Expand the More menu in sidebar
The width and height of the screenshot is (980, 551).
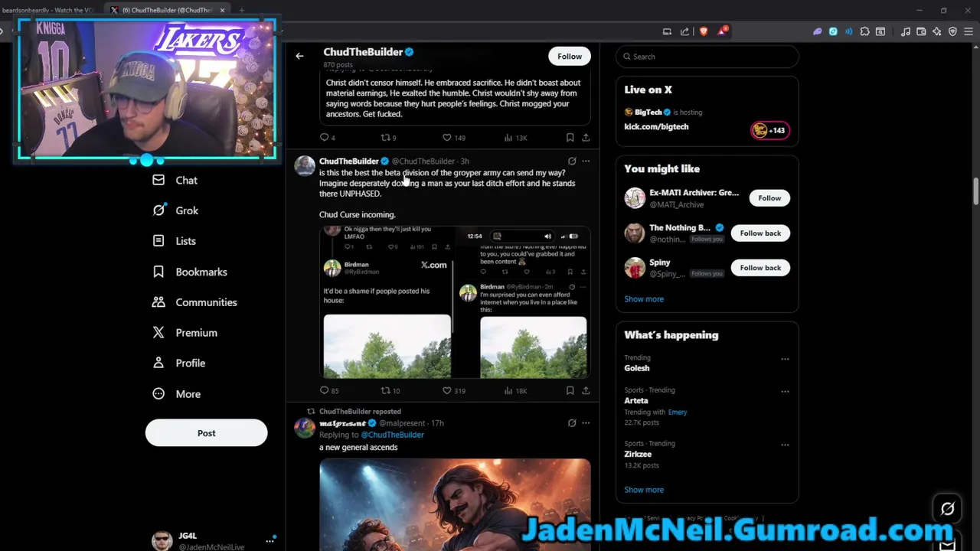177,394
